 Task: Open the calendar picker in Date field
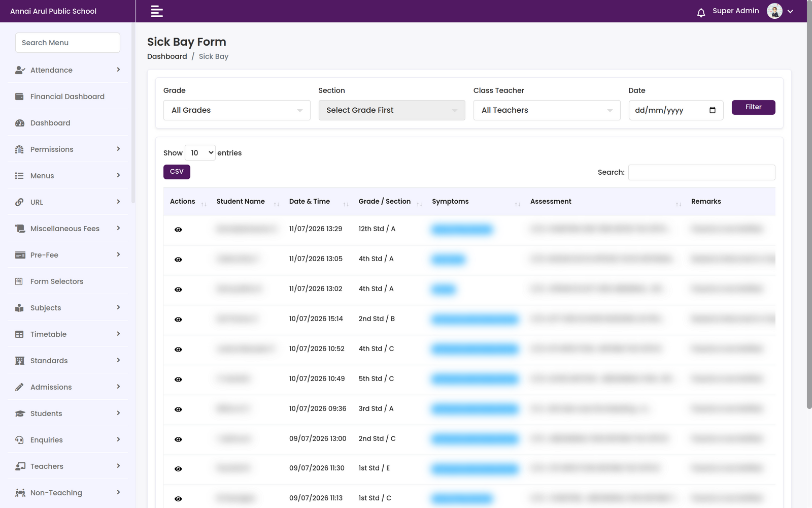(x=713, y=110)
